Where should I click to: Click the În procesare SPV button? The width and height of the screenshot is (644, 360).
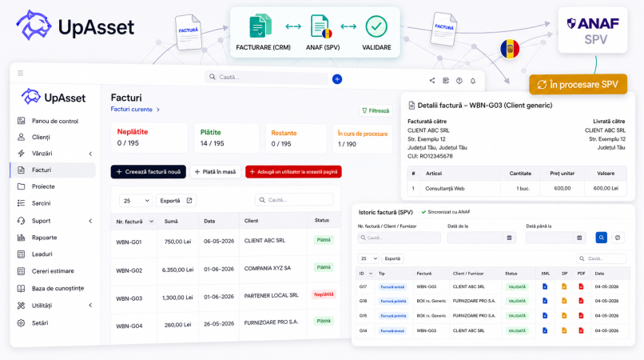pos(578,84)
